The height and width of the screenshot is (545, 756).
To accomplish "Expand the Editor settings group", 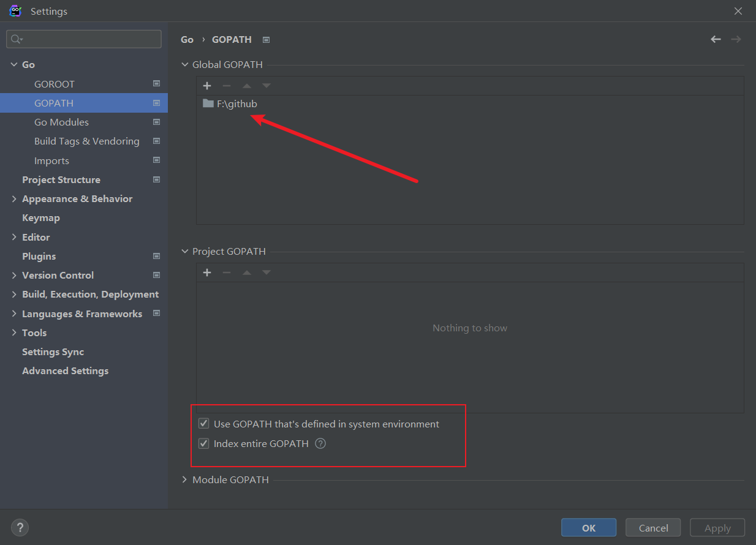I will click(x=14, y=237).
